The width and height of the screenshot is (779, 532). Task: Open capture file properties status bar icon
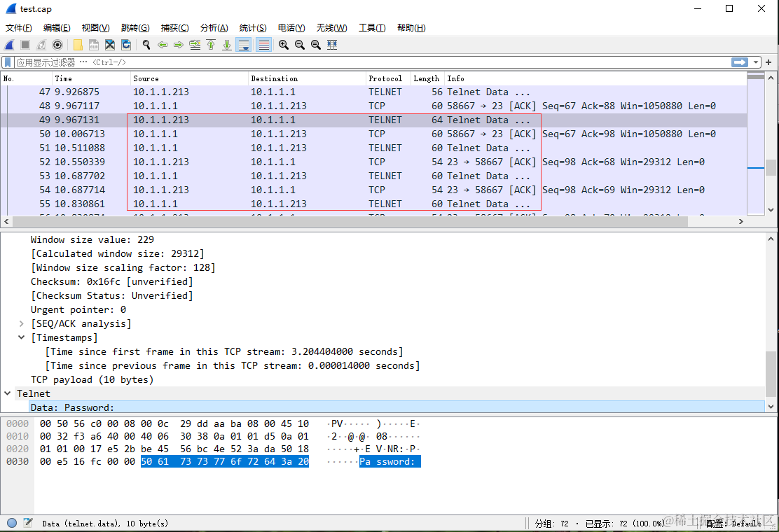(x=28, y=523)
